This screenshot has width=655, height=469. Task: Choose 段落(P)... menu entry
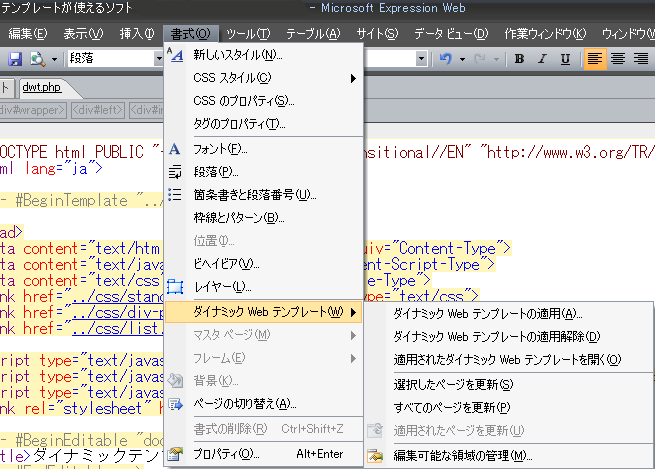click(264, 172)
